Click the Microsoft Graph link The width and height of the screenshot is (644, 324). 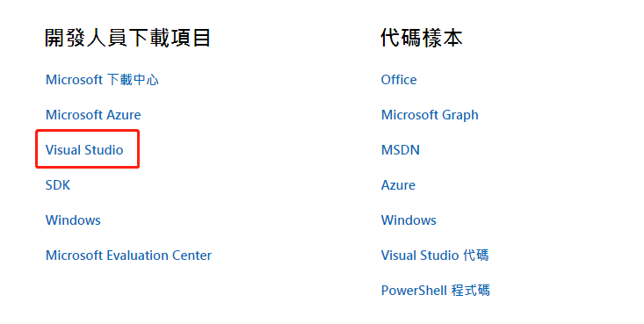click(x=430, y=115)
